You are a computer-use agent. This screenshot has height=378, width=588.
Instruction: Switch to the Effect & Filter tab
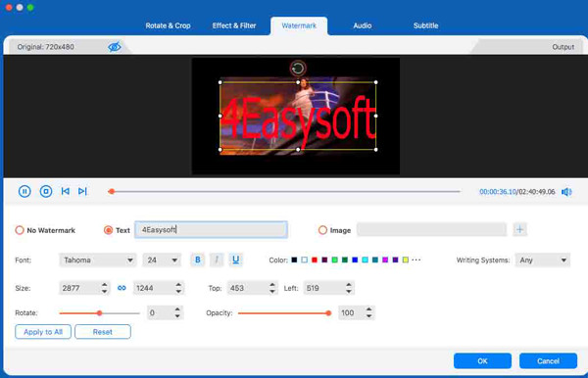(x=234, y=25)
